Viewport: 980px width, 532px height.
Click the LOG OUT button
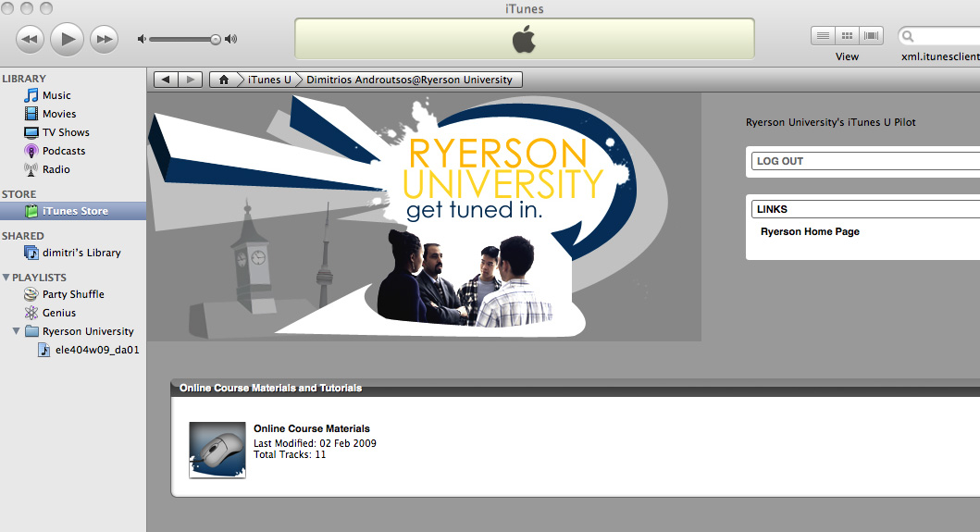pos(865,161)
